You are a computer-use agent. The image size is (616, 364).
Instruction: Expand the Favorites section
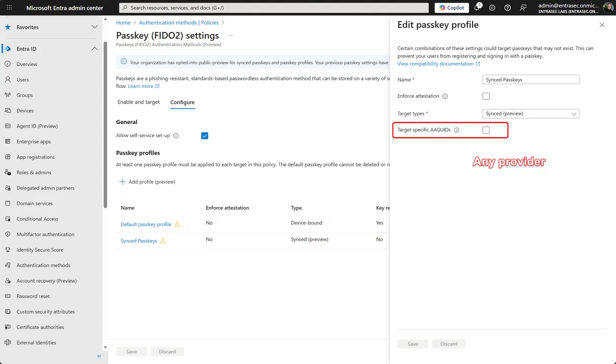coord(95,27)
